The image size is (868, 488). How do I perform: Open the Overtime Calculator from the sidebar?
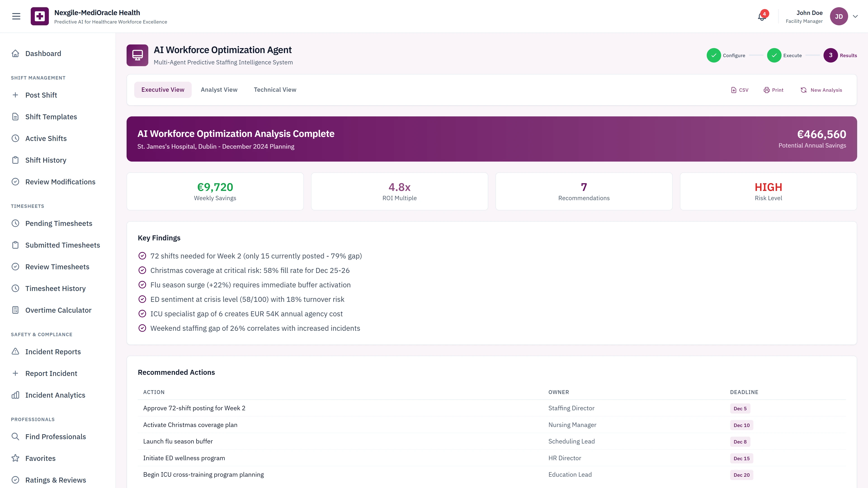[58, 310]
